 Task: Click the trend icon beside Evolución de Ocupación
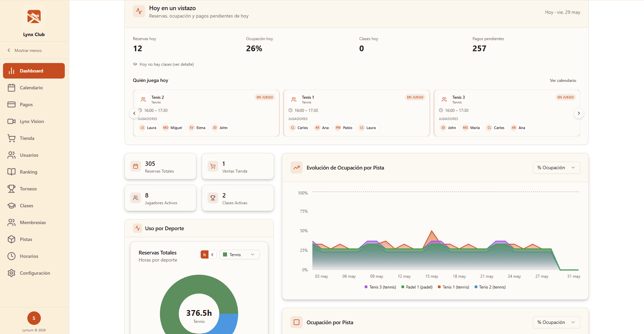click(x=297, y=168)
